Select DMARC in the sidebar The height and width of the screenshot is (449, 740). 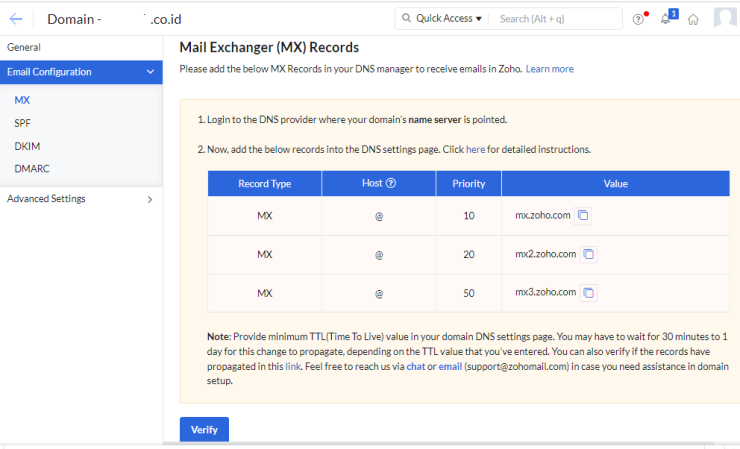coord(32,169)
